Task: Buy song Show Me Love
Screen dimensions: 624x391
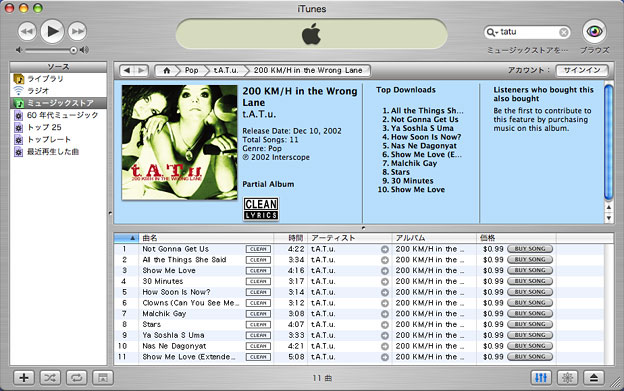Action: 530,270
